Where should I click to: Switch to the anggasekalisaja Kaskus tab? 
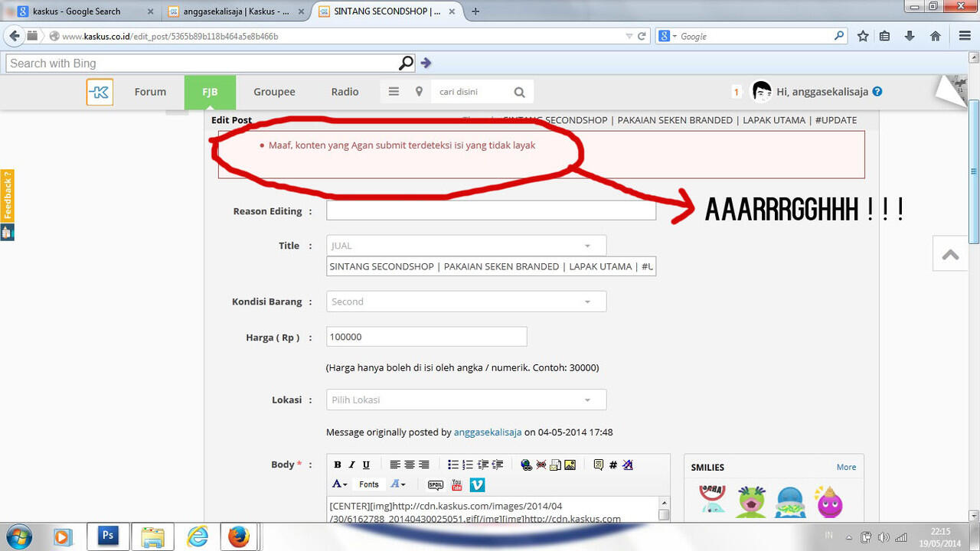pos(237,11)
